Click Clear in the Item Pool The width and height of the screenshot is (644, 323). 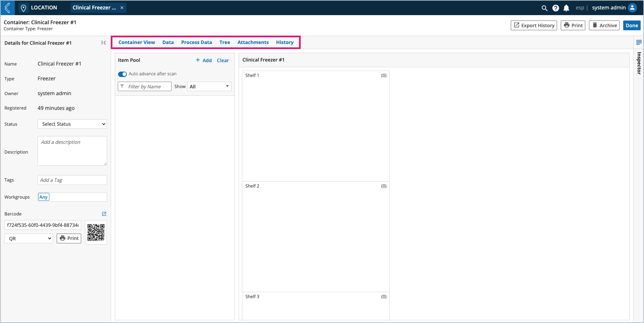pos(223,60)
